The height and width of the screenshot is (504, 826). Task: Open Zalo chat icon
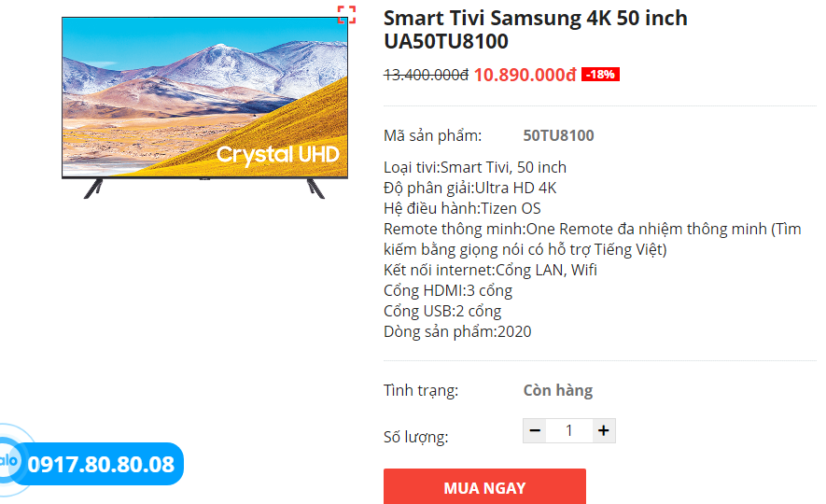pyautogui.click(x=9, y=463)
